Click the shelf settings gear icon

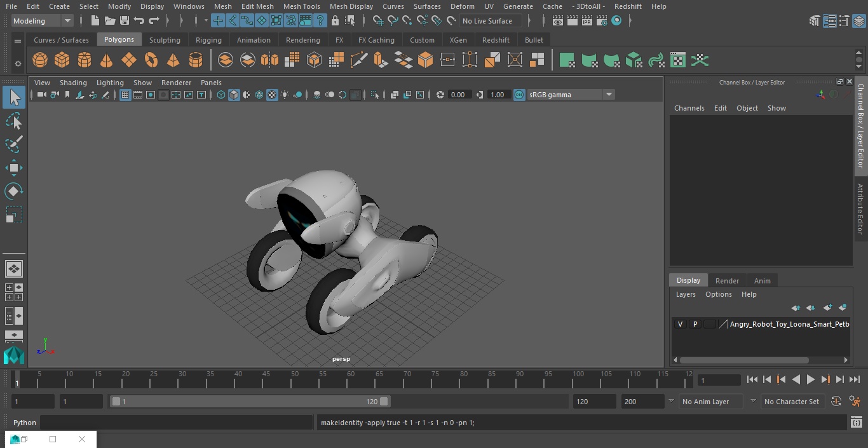click(18, 63)
